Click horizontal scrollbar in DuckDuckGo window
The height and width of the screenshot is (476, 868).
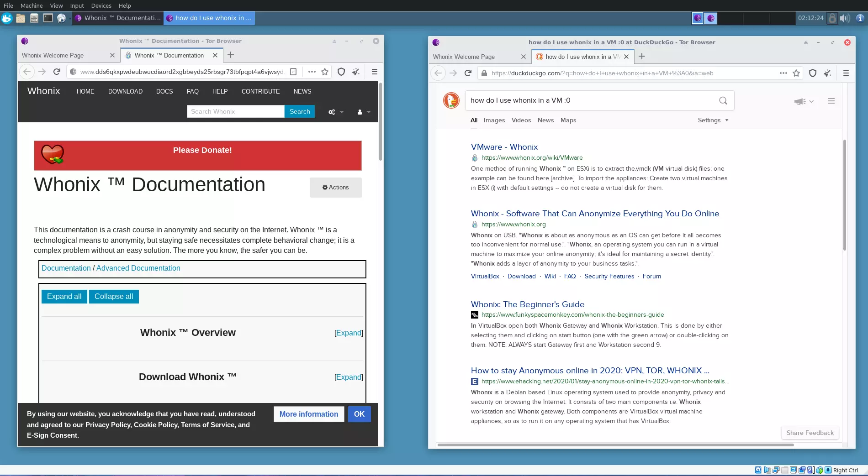[615, 445]
